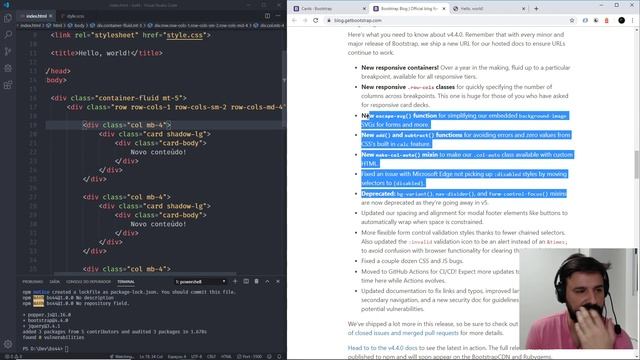Viewport: 640px width, 360px height.
Task: Close the terminal panel
Action: pyautogui.click(x=278, y=281)
